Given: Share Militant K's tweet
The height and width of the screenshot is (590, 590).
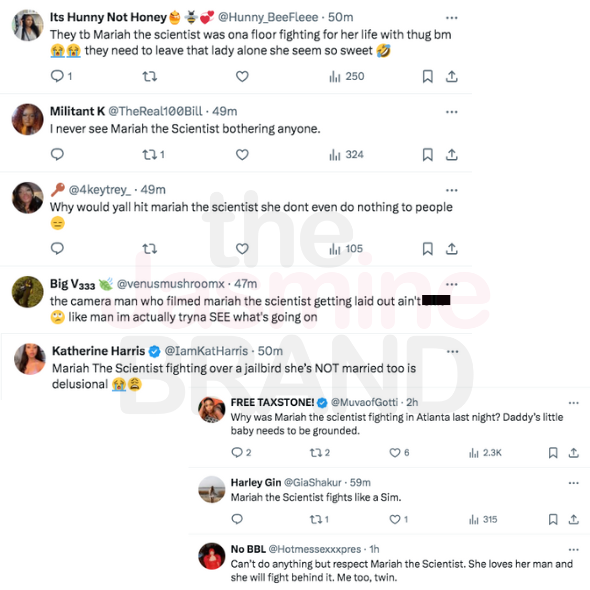Looking at the screenshot, I should tap(452, 155).
